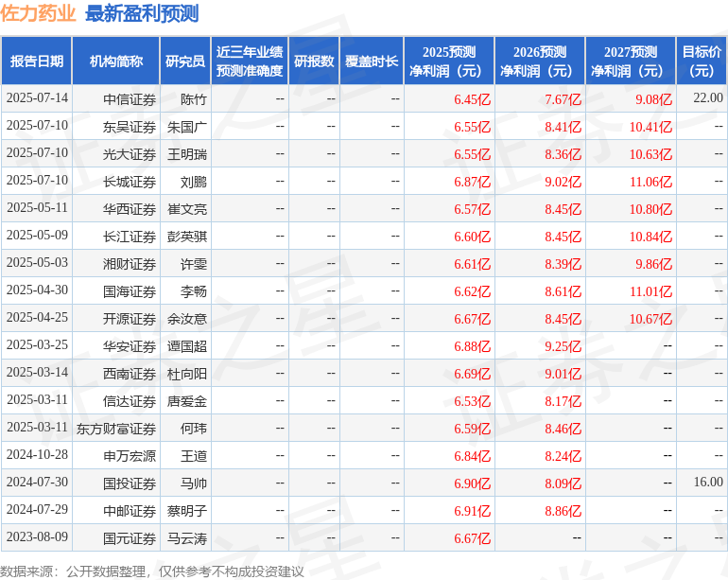Click the 8.17亿 forecast value
The height and width of the screenshot is (580, 728).
[x=563, y=400]
